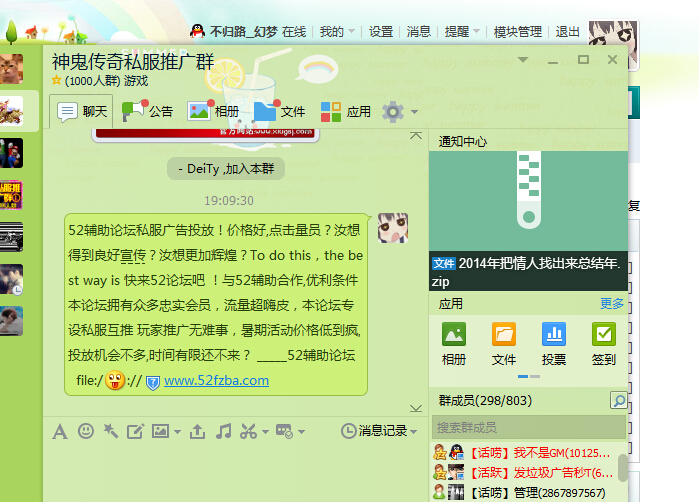This screenshot has width=699, height=502.
Task: Switch to the 聊天 tab
Action: (x=82, y=111)
